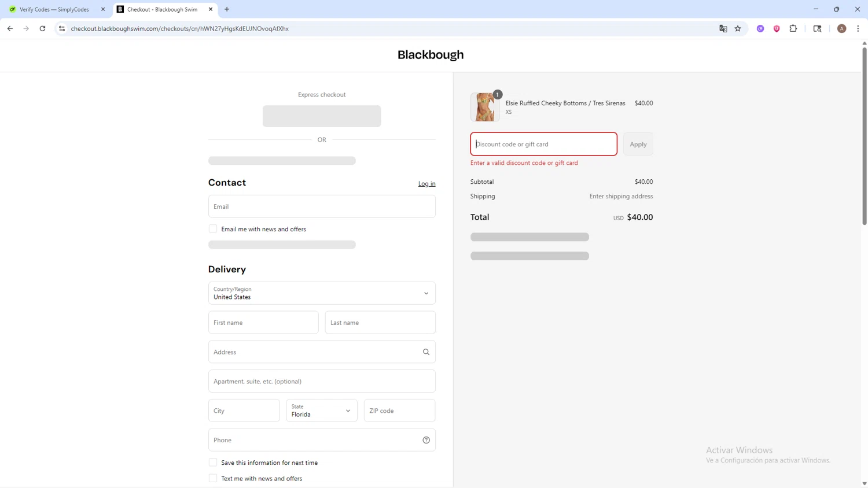
Task: Focus the First name field
Action: coord(263,323)
